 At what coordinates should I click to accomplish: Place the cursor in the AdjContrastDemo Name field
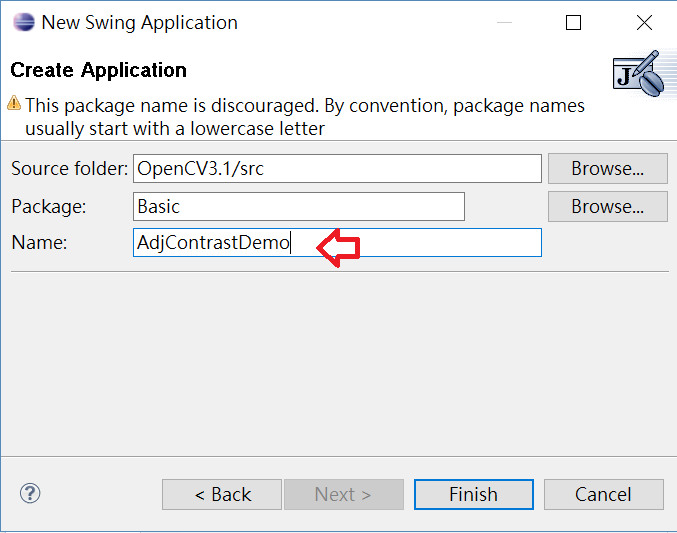point(337,242)
